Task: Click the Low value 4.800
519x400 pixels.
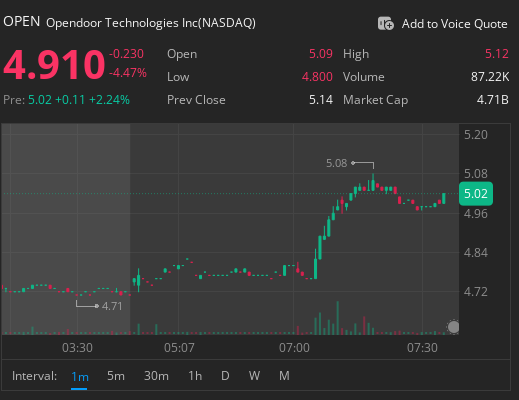Action: coord(317,77)
